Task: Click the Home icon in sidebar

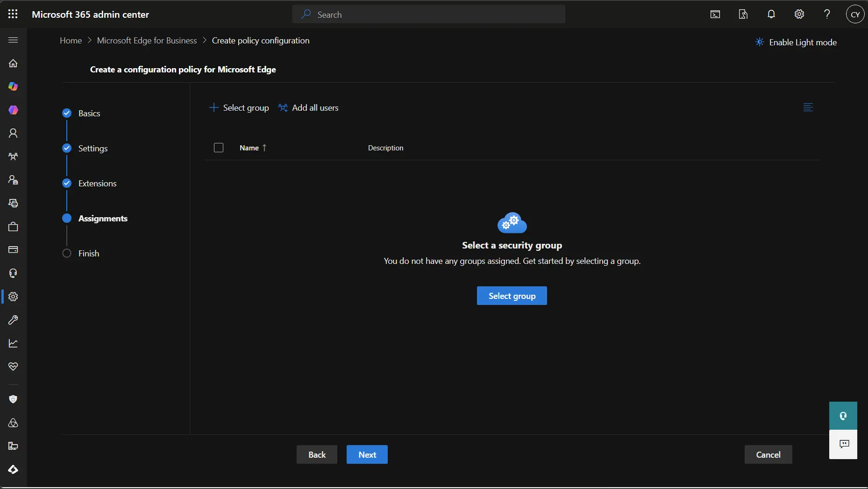Action: tap(13, 64)
